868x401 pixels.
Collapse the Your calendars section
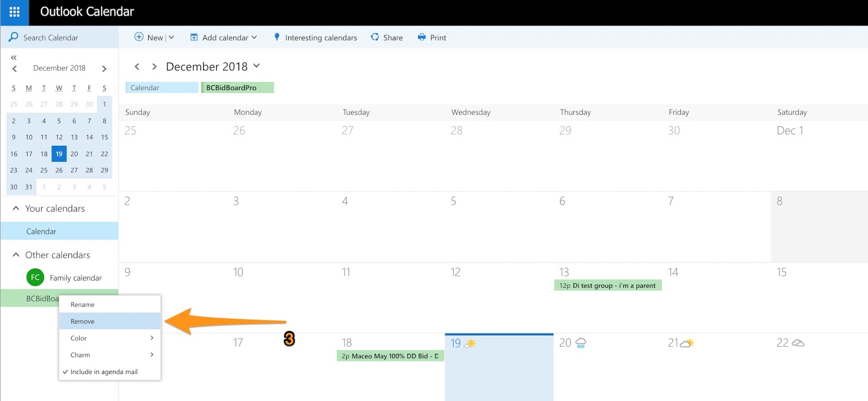pos(16,208)
